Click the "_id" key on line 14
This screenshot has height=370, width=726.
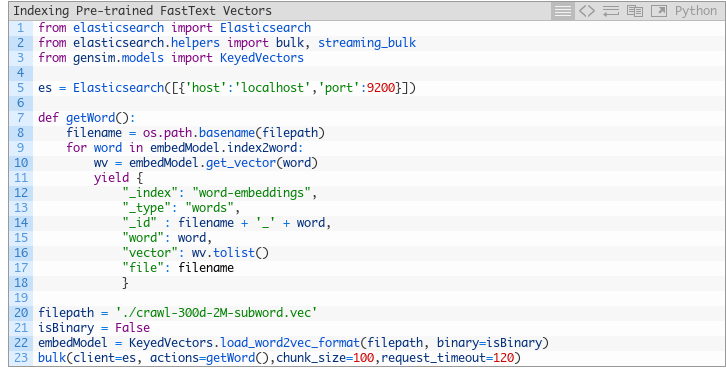[x=140, y=223]
